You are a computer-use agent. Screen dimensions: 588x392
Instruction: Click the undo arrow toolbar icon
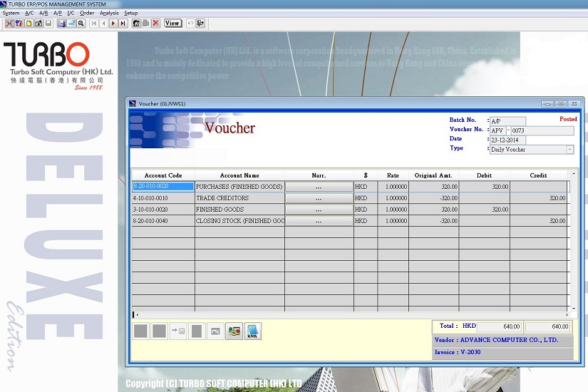pos(190,24)
